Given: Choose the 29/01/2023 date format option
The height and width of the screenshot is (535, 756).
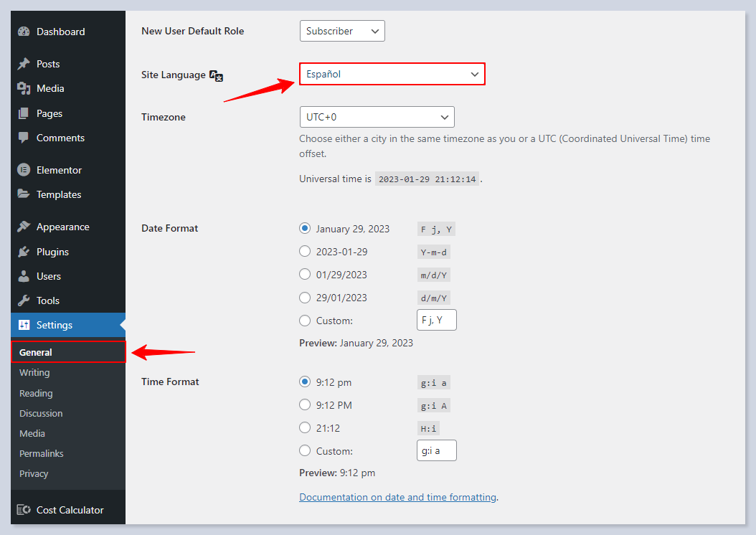Looking at the screenshot, I should point(305,298).
